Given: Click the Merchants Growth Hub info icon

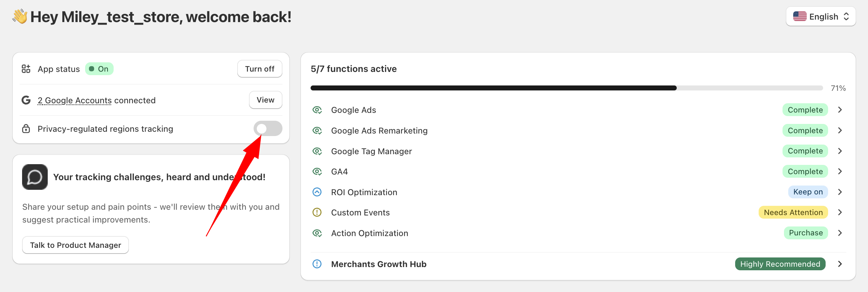Looking at the screenshot, I should (317, 264).
